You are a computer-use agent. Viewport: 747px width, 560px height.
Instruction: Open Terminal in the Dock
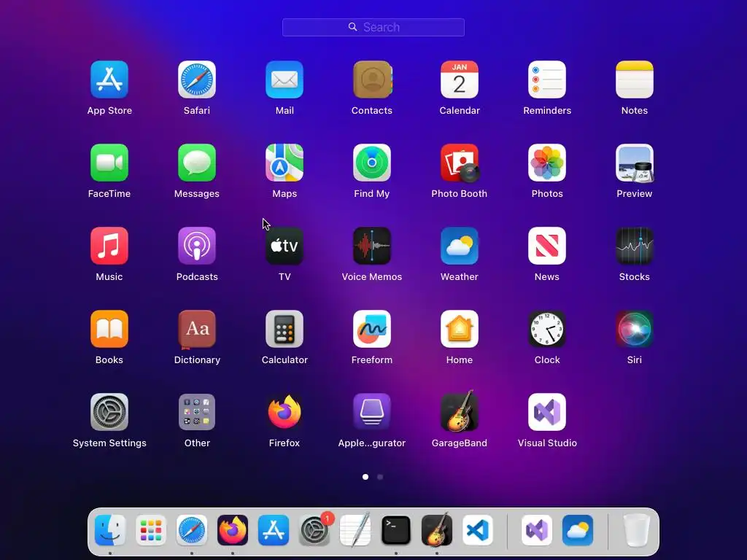click(x=396, y=531)
